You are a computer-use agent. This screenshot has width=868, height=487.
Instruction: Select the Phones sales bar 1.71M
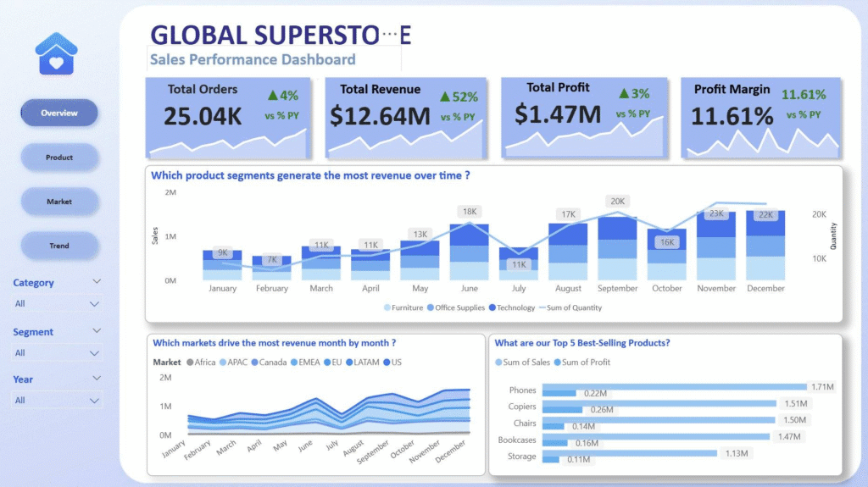click(x=674, y=387)
